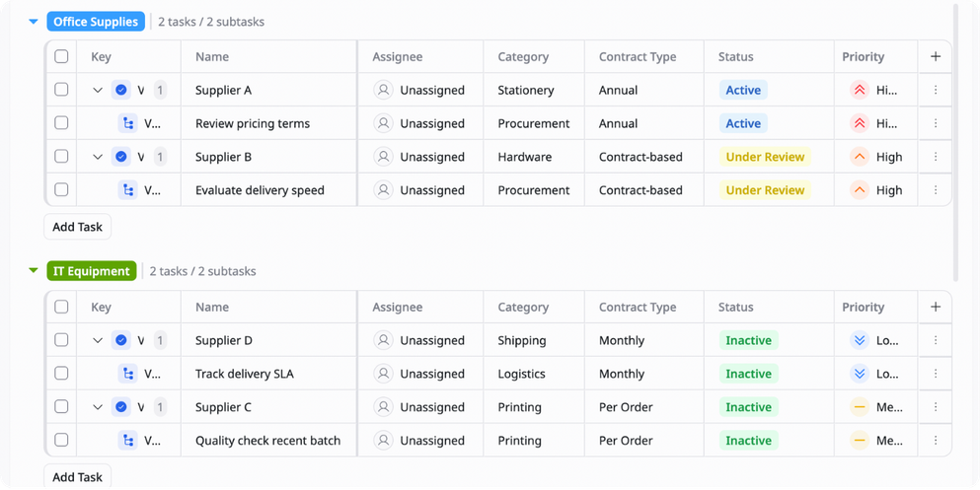The width and height of the screenshot is (980, 490).
Task: Open the more options menu for Supplier C
Action: pyautogui.click(x=936, y=407)
